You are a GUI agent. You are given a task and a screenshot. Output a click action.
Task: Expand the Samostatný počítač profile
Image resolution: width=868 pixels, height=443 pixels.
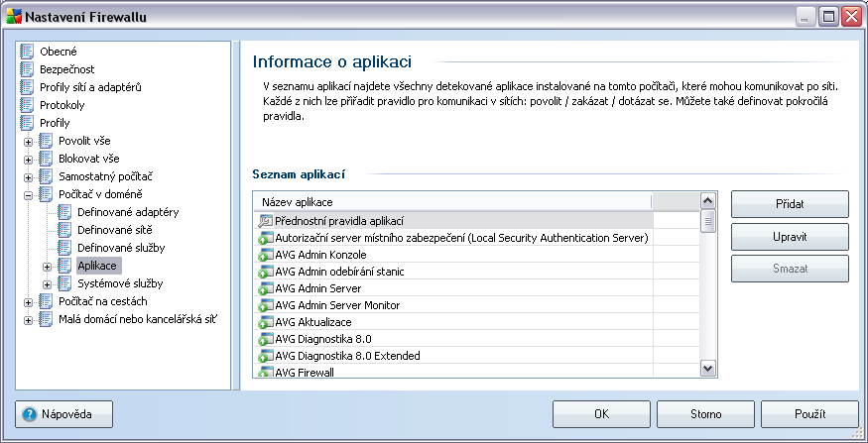coord(28,177)
